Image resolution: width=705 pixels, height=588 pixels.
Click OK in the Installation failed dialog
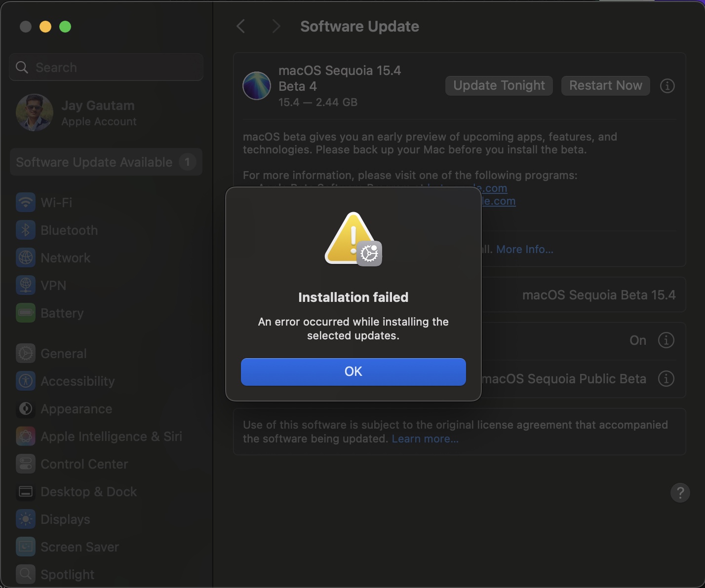coord(353,371)
